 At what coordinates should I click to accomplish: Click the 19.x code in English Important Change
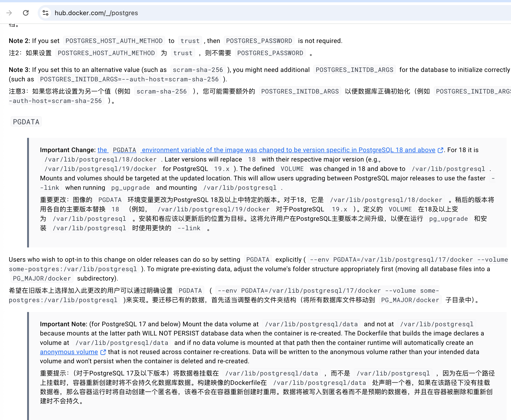pyautogui.click(x=222, y=169)
